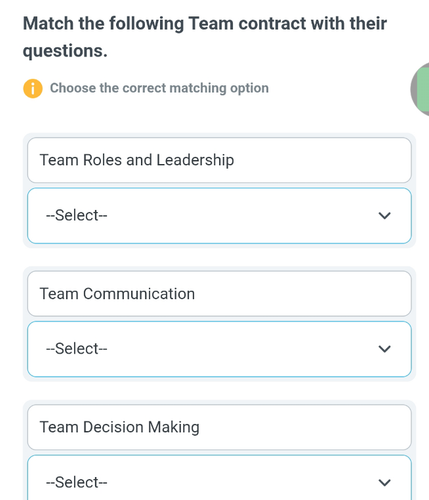Select the Team Roles and Leadership label box
This screenshot has width=429, height=500.
click(x=219, y=160)
